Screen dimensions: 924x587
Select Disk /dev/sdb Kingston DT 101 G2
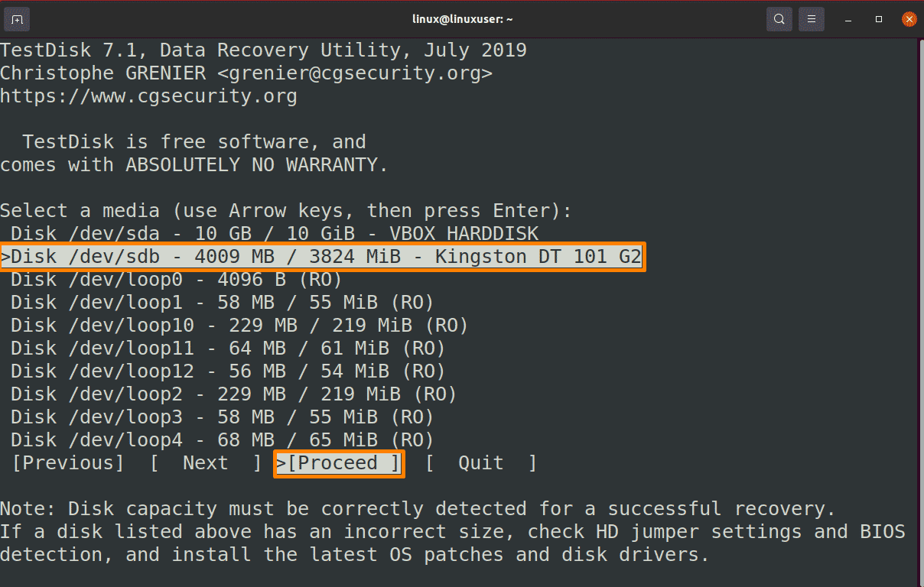(320, 257)
